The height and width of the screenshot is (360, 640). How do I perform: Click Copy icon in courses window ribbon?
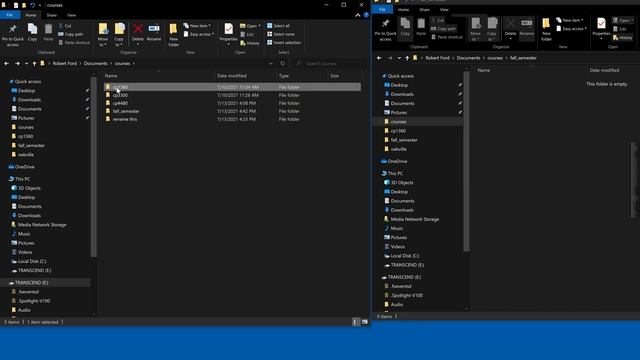coord(32,32)
